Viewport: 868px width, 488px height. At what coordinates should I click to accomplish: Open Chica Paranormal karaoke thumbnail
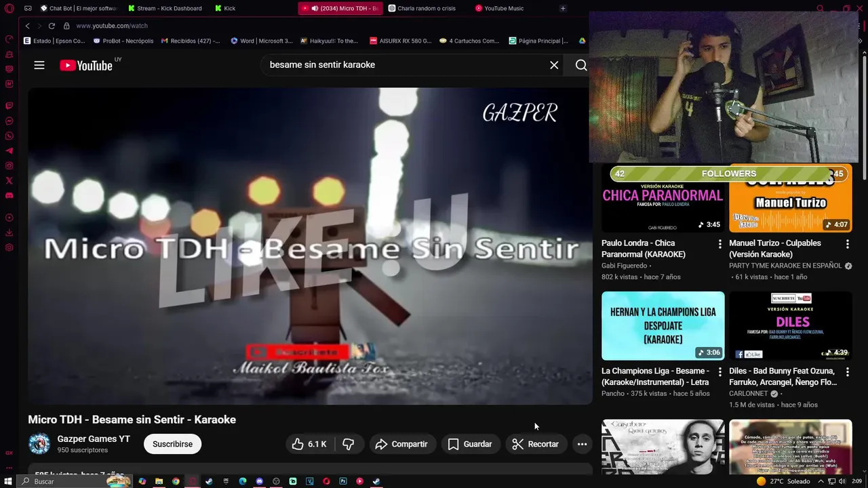point(663,198)
